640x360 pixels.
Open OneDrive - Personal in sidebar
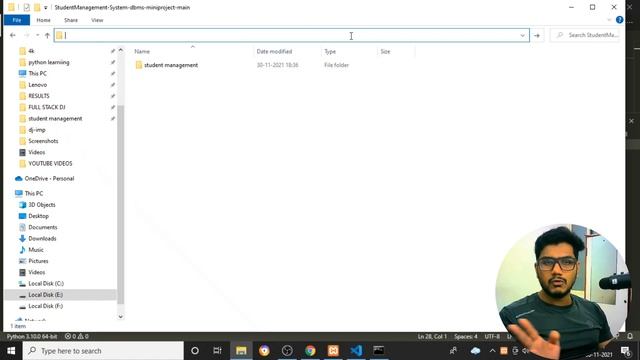[x=49, y=178]
